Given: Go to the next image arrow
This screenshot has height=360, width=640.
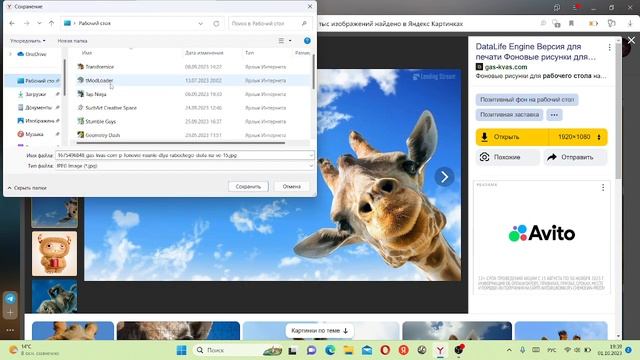Looking at the screenshot, I should pyautogui.click(x=444, y=177).
